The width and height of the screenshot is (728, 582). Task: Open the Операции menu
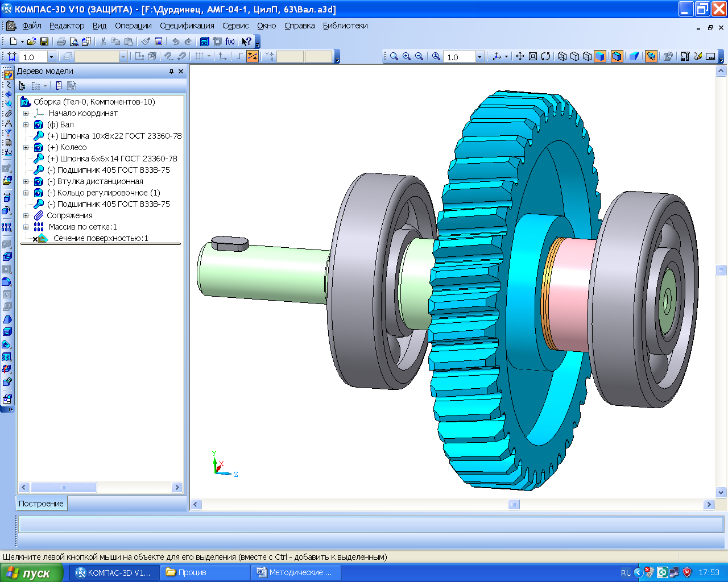(x=133, y=26)
